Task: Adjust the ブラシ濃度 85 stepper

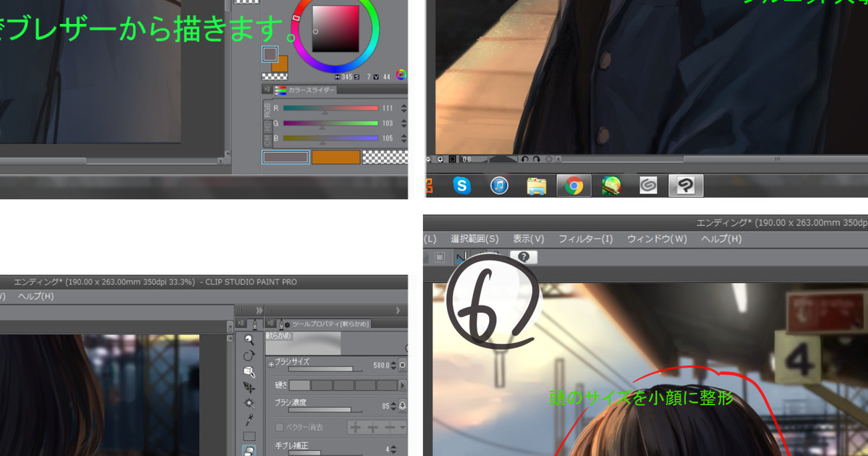Action: coord(393,405)
